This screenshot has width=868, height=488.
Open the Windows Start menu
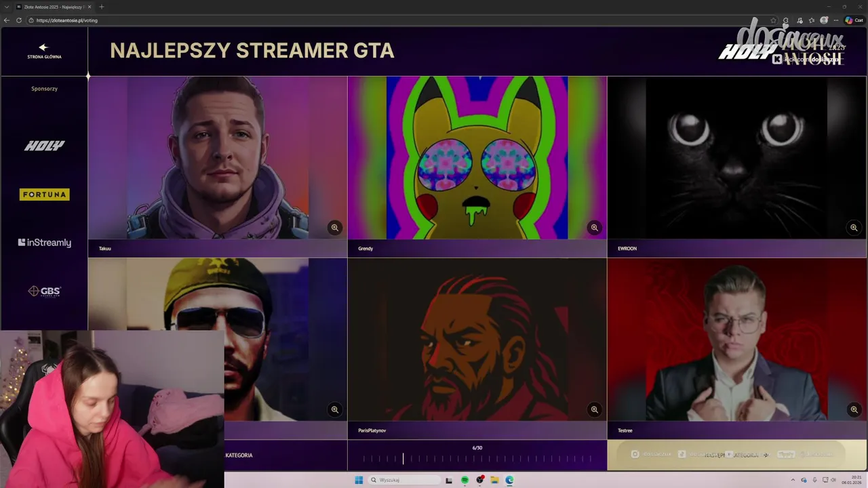click(x=359, y=480)
